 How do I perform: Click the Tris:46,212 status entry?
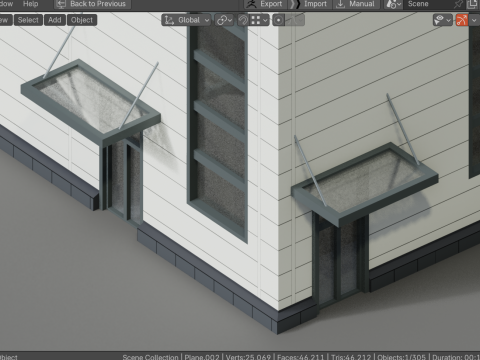coord(351,357)
